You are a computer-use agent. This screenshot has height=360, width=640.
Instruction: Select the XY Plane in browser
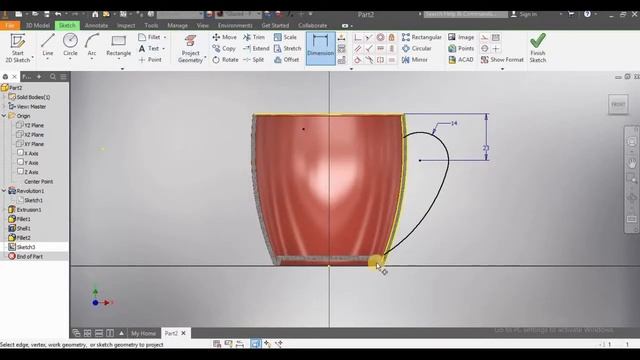pyautogui.click(x=30, y=144)
